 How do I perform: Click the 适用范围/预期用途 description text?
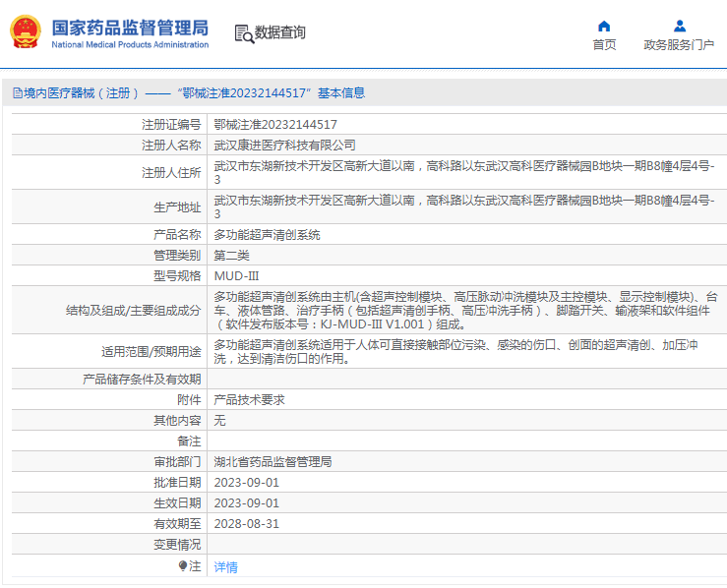pos(456,352)
